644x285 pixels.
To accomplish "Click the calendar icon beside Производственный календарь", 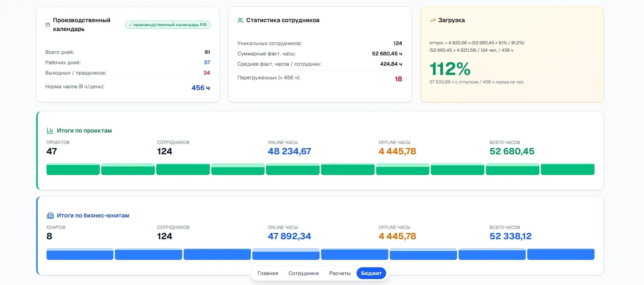I will click(48, 25).
